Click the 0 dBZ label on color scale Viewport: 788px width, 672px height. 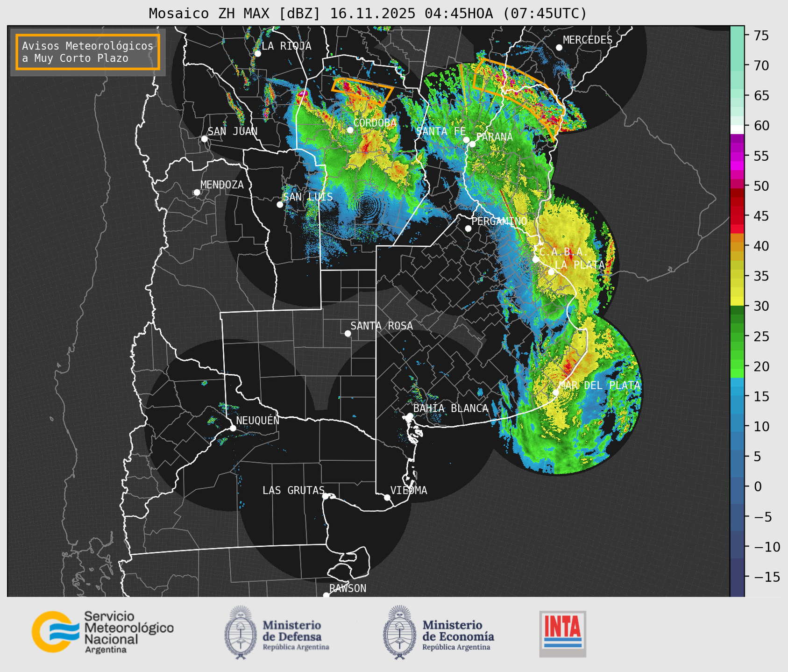pyautogui.click(x=757, y=486)
